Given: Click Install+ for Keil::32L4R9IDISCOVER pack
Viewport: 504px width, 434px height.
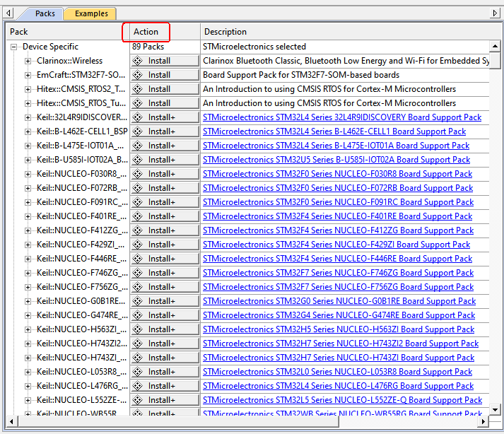Looking at the screenshot, I should (165, 117).
